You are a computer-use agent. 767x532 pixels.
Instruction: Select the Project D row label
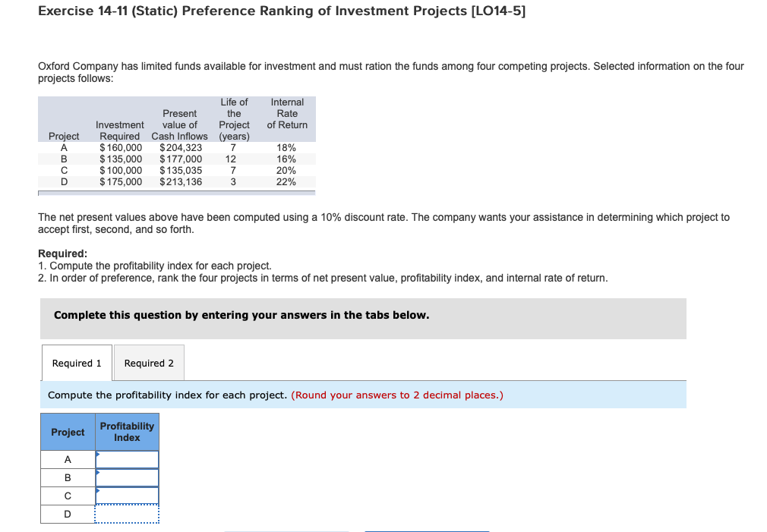68,514
